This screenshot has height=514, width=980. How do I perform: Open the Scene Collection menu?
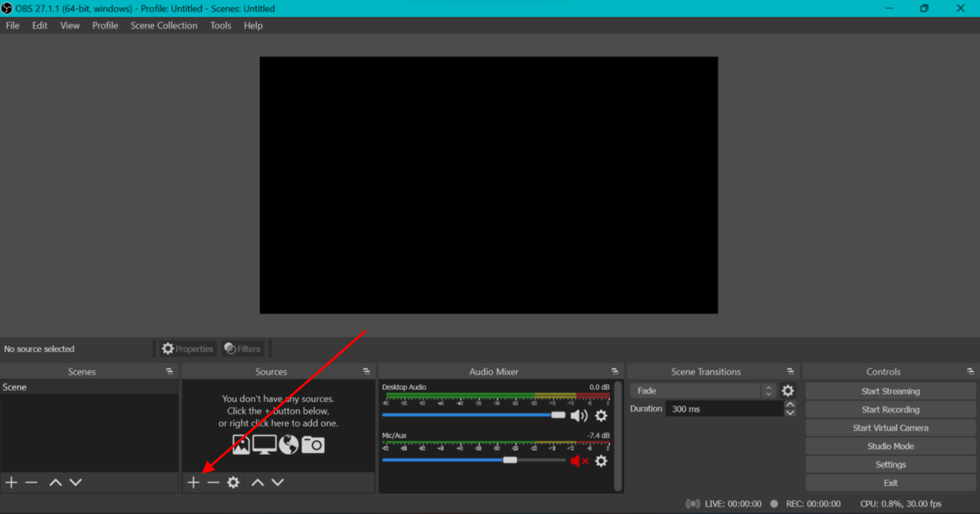click(x=164, y=26)
